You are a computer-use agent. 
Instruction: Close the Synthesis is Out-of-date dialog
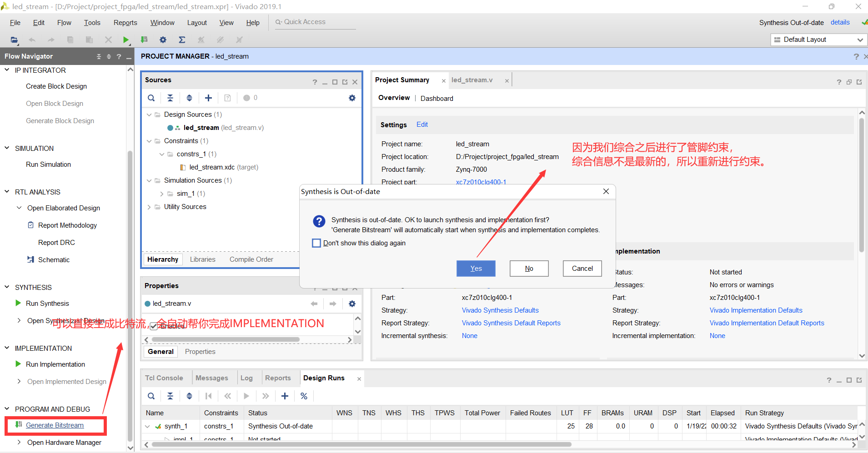coord(606,191)
